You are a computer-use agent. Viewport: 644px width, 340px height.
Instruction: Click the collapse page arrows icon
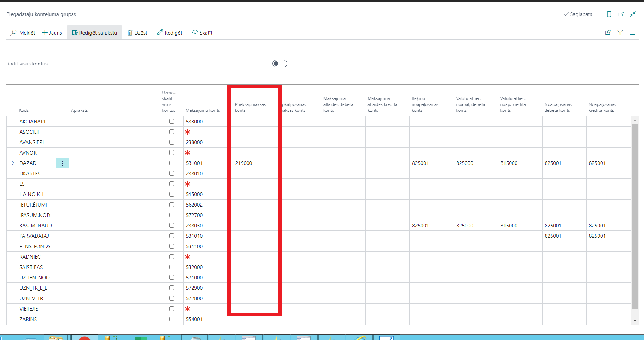point(633,14)
